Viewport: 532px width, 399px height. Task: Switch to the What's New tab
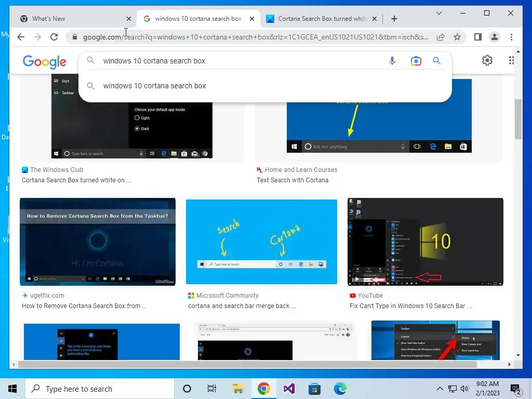tap(73, 19)
